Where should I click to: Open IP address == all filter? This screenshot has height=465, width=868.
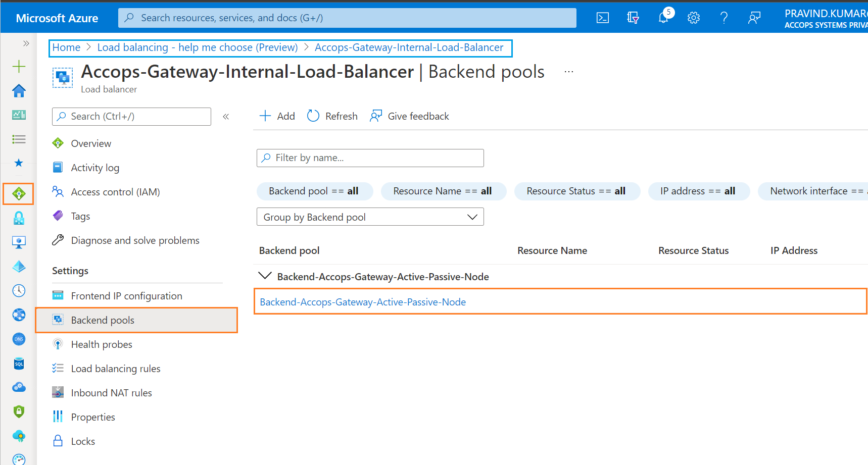pos(698,191)
